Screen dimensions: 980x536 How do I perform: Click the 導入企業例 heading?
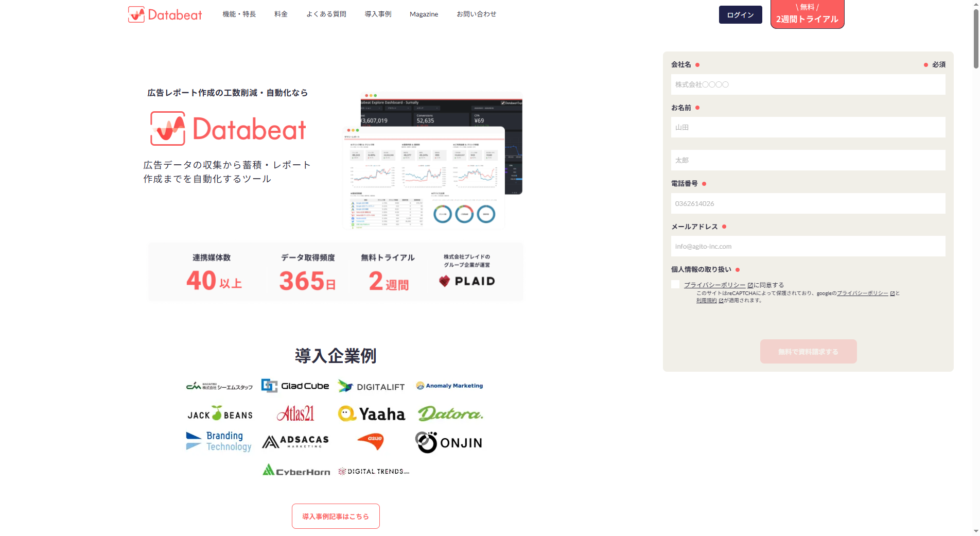click(x=336, y=355)
